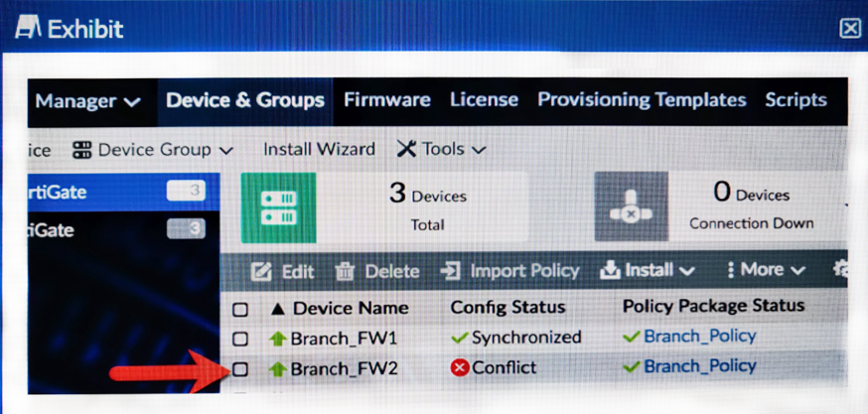Check the Branch_FW1 row checkbox
Screen dimensions: 868x414
click(x=239, y=339)
